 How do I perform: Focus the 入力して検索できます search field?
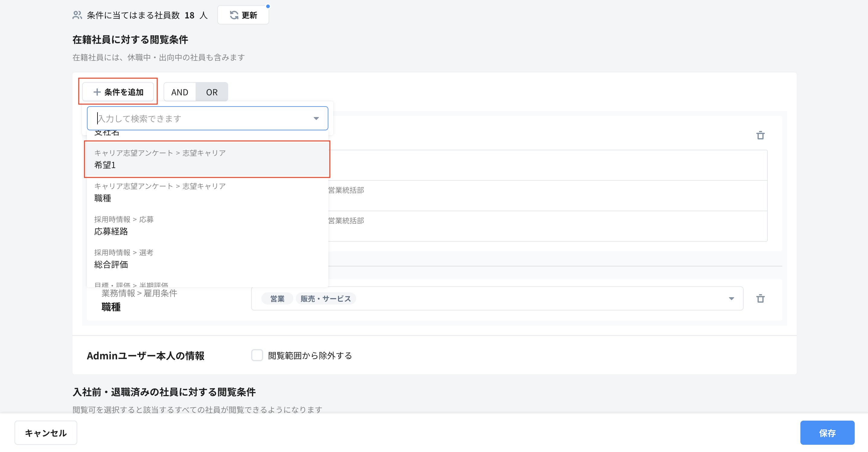click(x=202, y=119)
